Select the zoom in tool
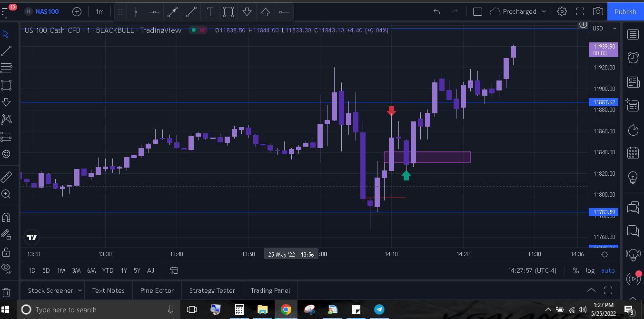The width and height of the screenshot is (644, 319). tap(6, 194)
